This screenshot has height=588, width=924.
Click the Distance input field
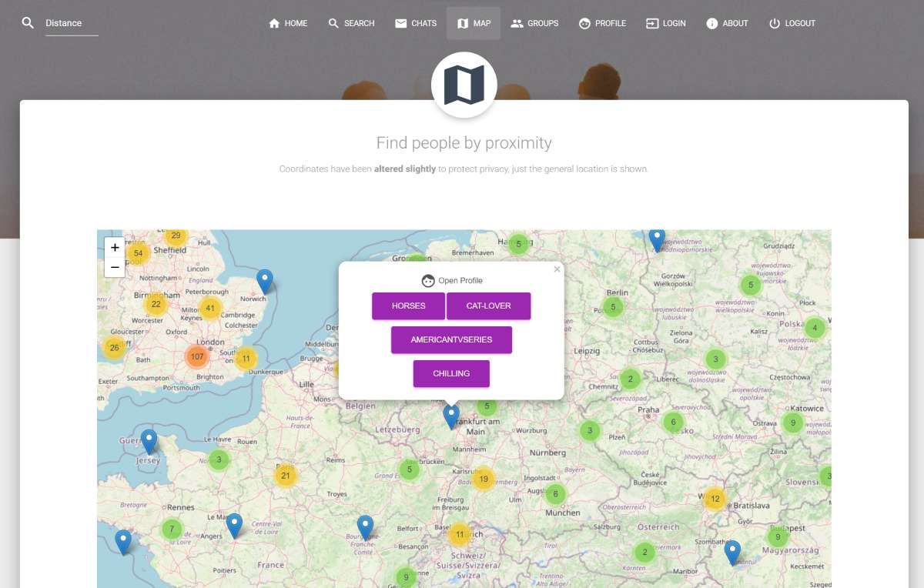point(69,23)
